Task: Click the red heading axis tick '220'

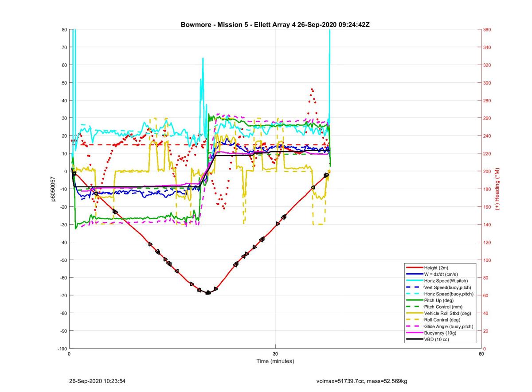Action: (487, 154)
